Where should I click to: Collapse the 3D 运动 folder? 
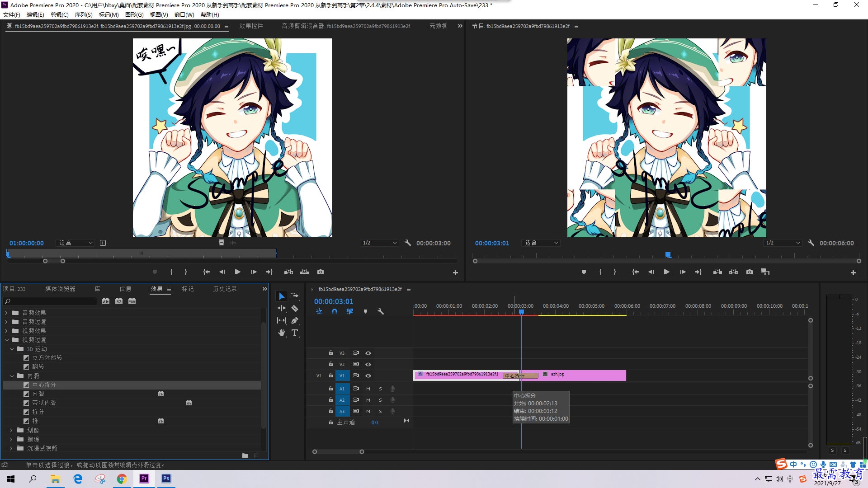click(12, 349)
